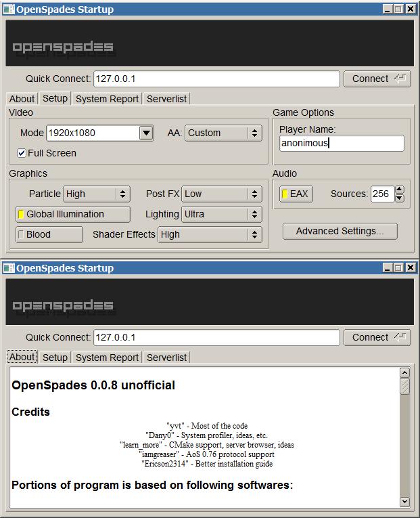Click the 1920x1080 Mode text field
Viewport: 420px width, 518px height.
click(x=93, y=133)
